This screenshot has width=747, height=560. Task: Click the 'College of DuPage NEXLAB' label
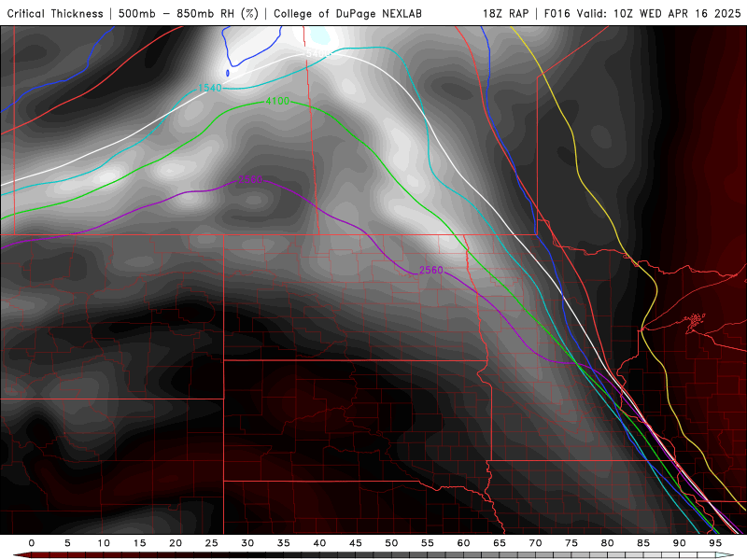347,13
